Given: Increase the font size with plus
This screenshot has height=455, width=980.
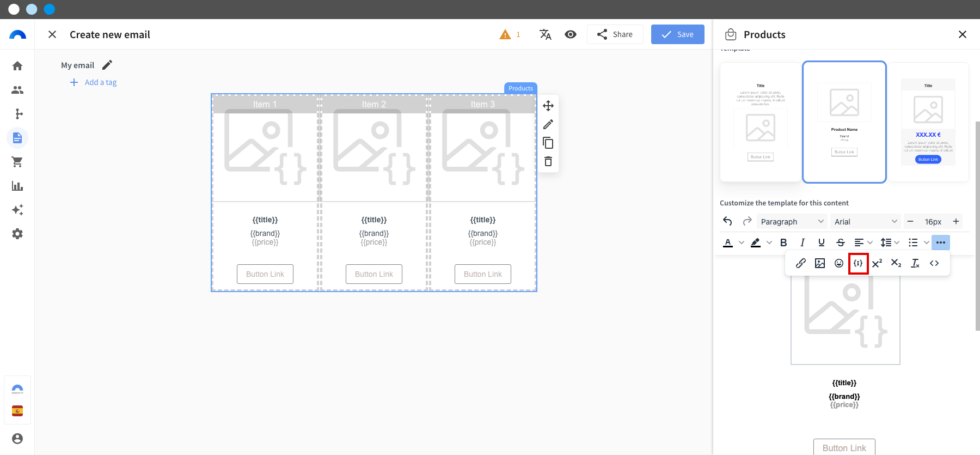Looking at the screenshot, I should pos(956,221).
